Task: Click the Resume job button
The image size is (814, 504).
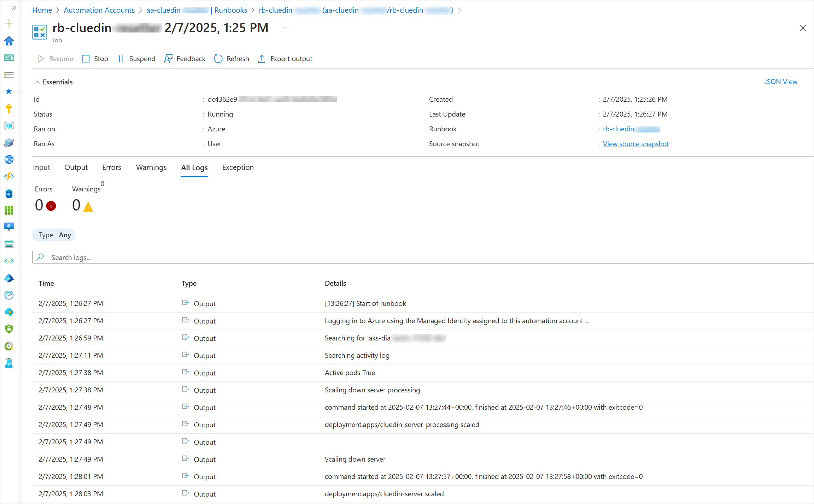Action: pyautogui.click(x=55, y=59)
